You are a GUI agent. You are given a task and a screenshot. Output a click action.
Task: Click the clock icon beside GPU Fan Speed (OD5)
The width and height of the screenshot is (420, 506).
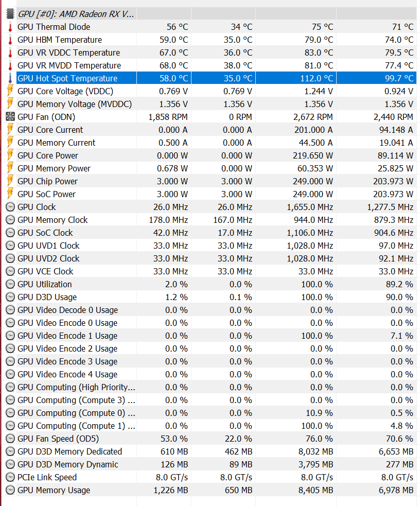pos(10,439)
